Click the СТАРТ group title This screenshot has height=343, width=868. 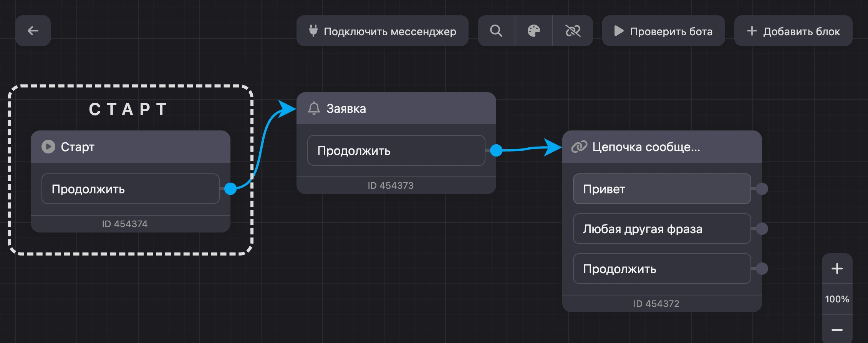[x=129, y=109]
